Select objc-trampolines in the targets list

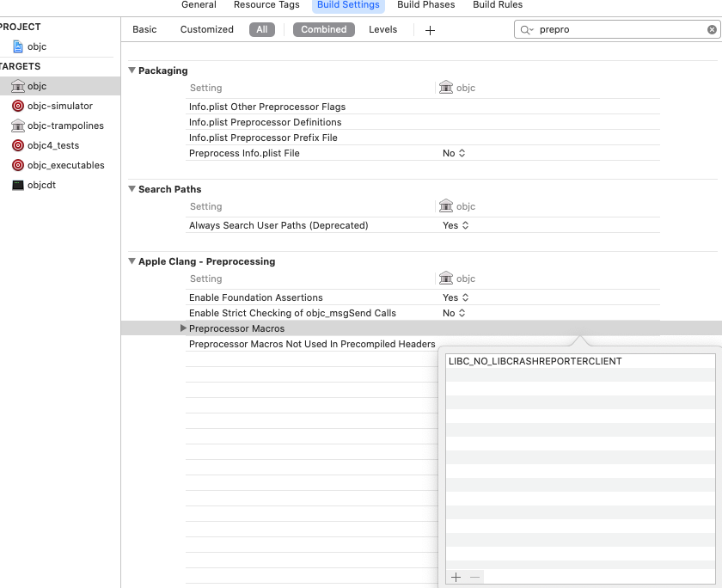coord(65,126)
